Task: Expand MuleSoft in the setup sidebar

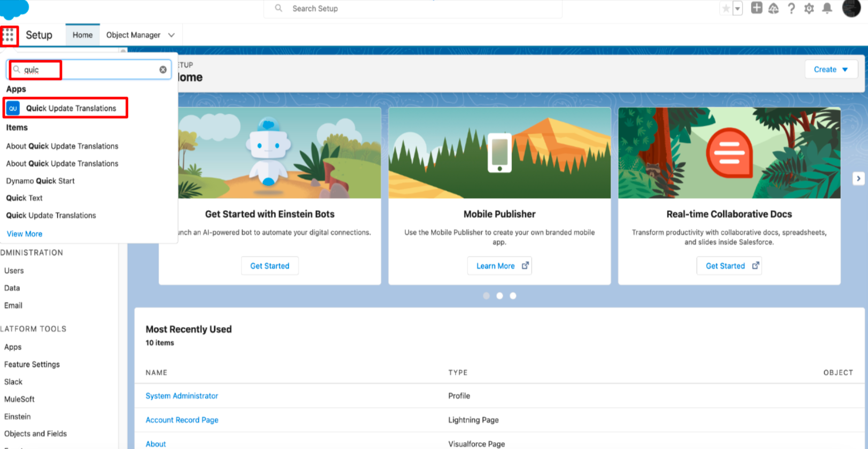Action: click(19, 399)
